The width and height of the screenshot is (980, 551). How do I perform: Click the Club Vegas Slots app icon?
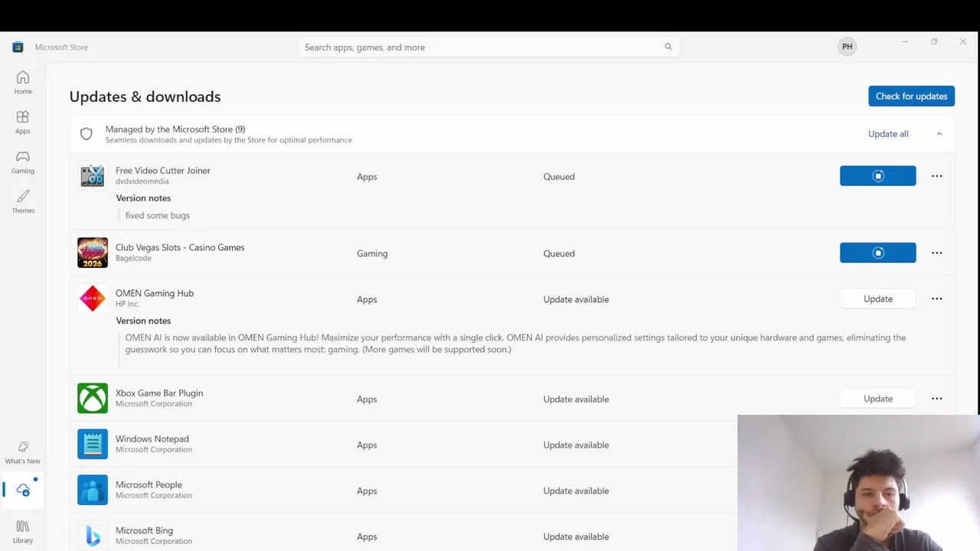click(x=93, y=253)
